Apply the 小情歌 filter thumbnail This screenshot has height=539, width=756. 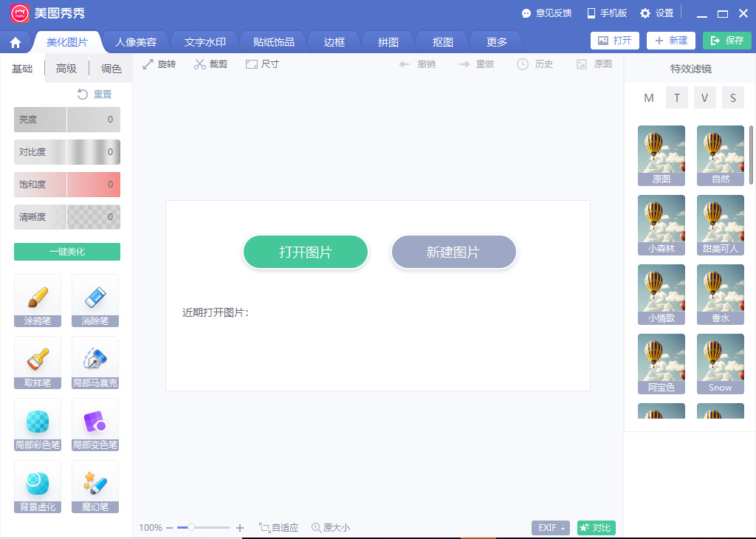coord(661,295)
